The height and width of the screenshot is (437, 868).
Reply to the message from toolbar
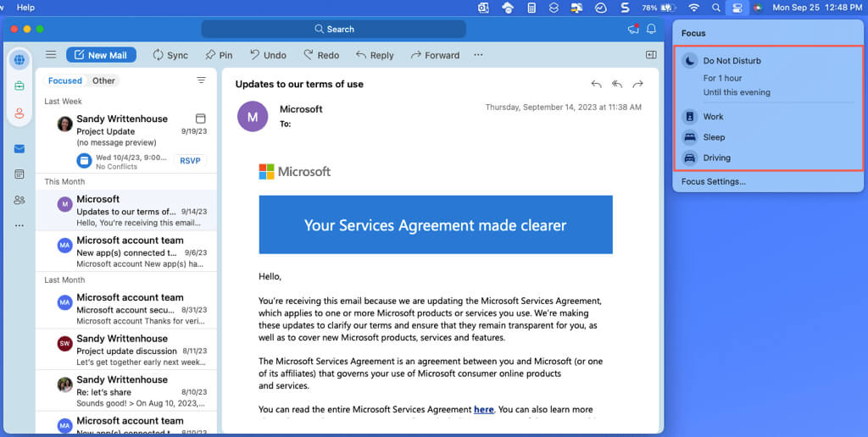375,55
